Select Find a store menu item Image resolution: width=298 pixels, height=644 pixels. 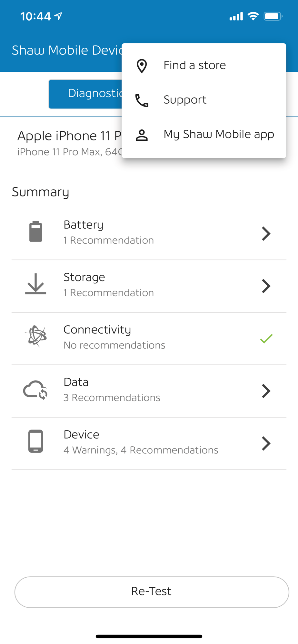point(204,65)
